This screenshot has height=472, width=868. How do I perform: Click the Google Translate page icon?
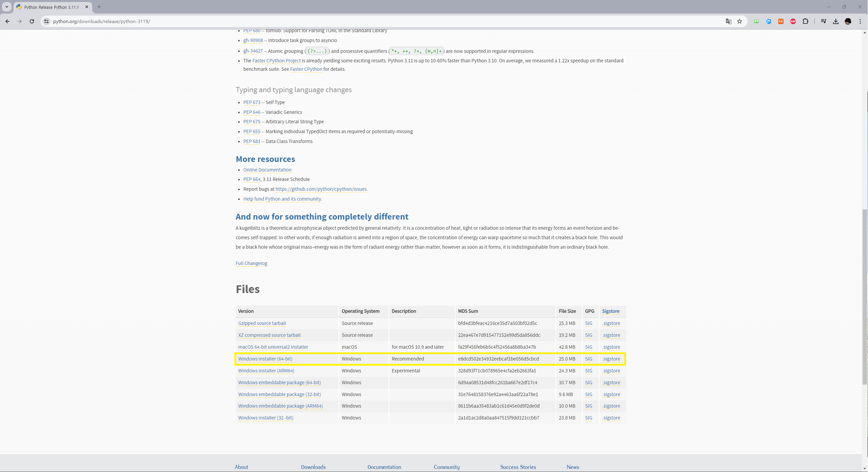point(728,21)
